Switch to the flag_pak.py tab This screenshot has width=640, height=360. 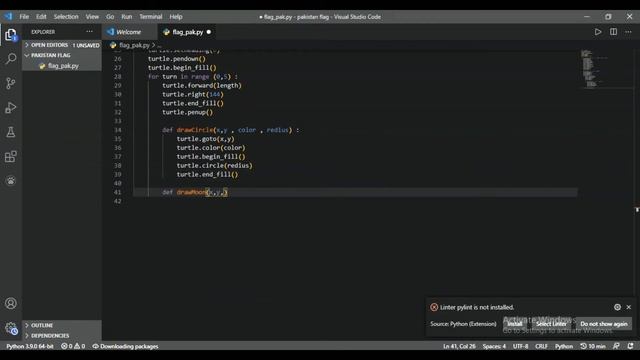click(x=187, y=32)
